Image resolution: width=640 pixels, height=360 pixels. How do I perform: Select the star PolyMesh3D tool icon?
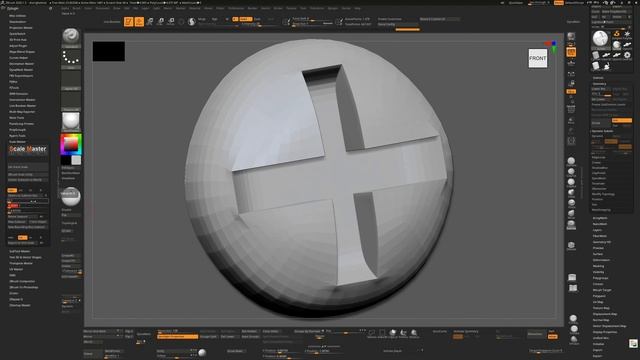627,35
